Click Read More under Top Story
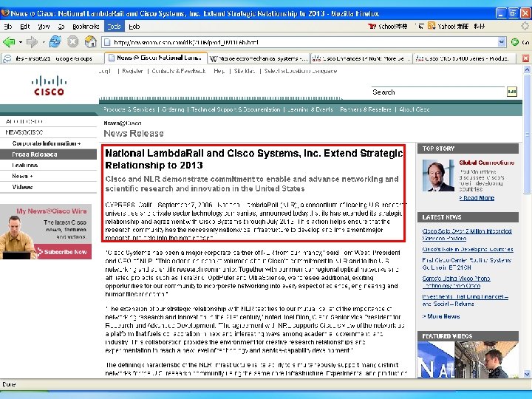This screenshot has height=399, width=532. [x=477, y=198]
